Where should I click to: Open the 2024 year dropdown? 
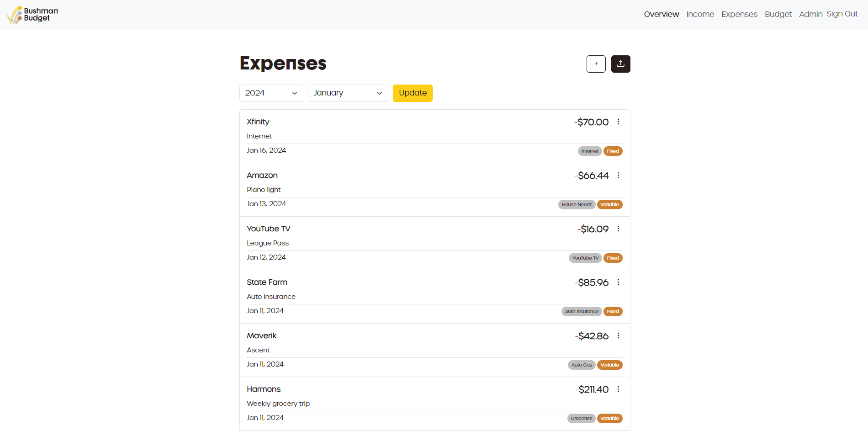272,93
